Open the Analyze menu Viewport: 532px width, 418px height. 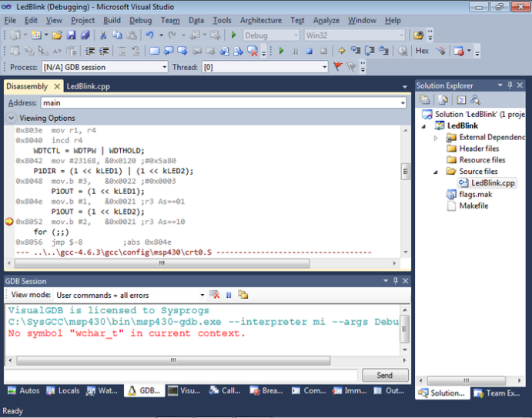click(x=326, y=20)
